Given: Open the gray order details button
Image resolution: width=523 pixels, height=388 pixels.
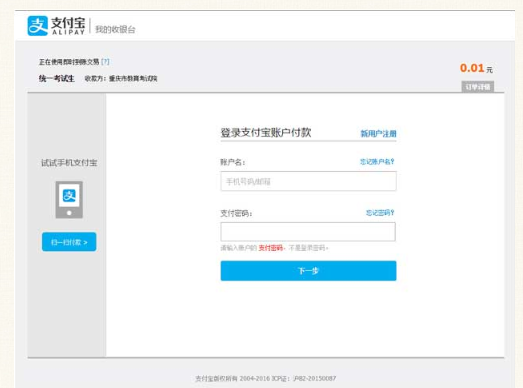Looking at the screenshot, I should (478, 87).
